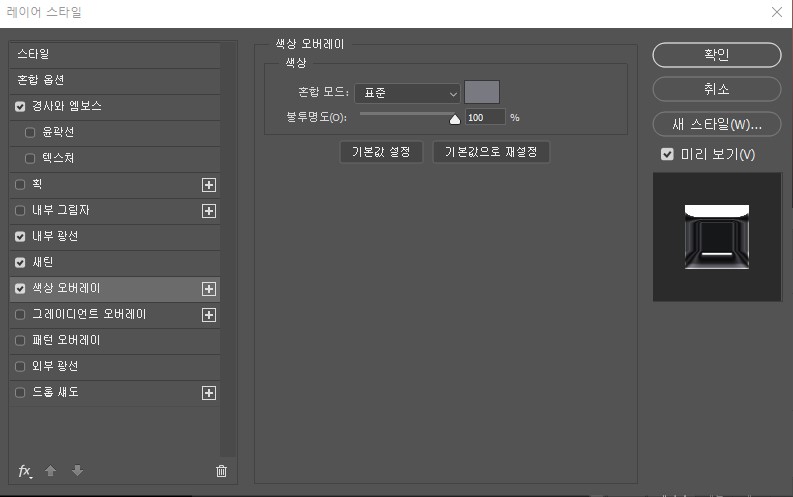Viewport: 793px width, 497px height.
Task: Enable the 내부 그림자 checkbox
Action: [20, 210]
